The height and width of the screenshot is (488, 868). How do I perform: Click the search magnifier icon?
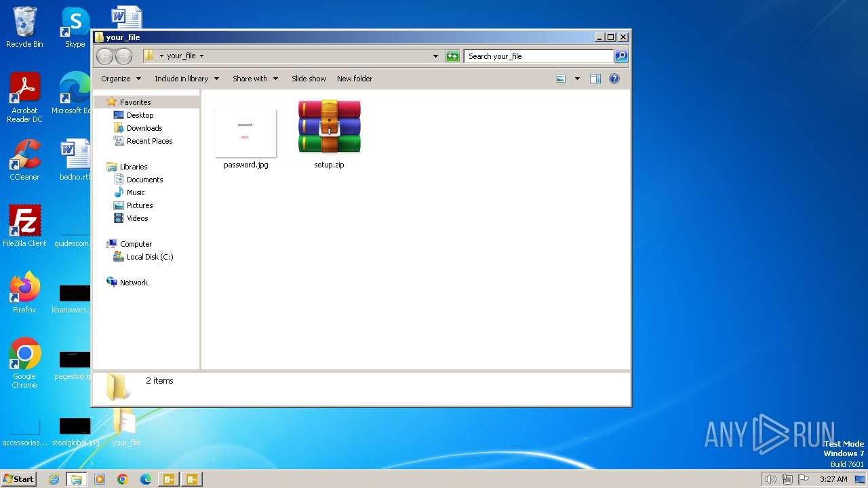tap(621, 56)
